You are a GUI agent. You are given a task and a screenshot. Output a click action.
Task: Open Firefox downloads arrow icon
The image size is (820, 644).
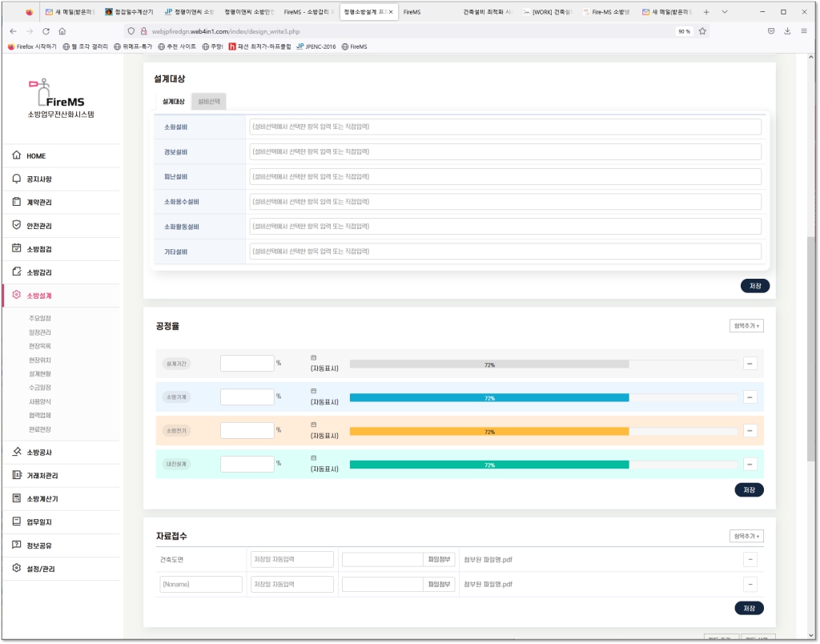[x=787, y=31]
